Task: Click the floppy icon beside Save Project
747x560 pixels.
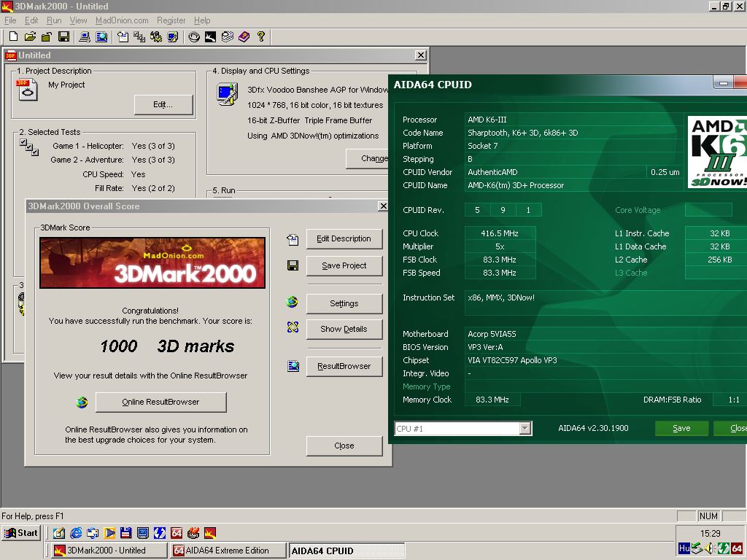Action: click(293, 265)
